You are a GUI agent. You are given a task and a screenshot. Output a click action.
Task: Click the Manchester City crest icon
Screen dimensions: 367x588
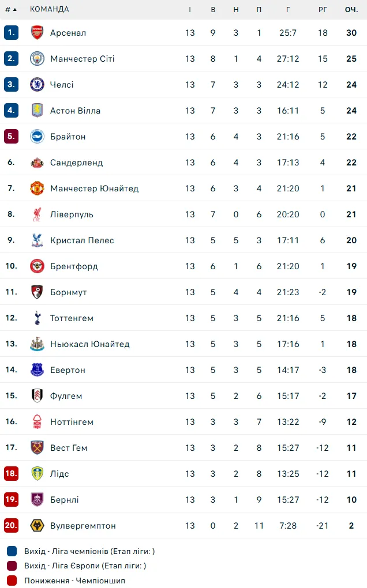37,59
